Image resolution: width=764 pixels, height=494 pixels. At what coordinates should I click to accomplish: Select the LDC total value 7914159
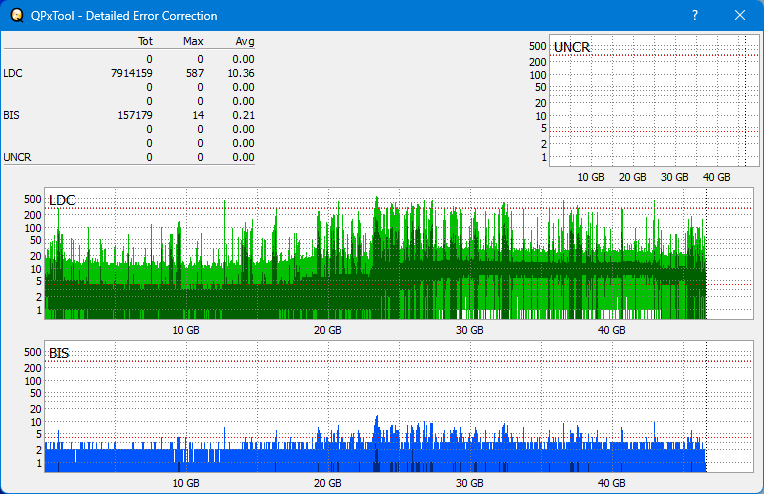132,73
